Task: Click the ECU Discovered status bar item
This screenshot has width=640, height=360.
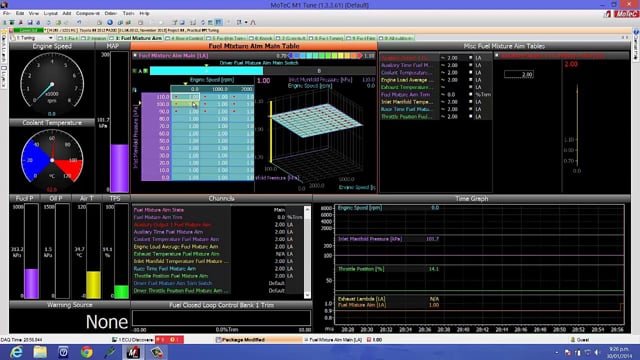Action: click(x=133, y=340)
